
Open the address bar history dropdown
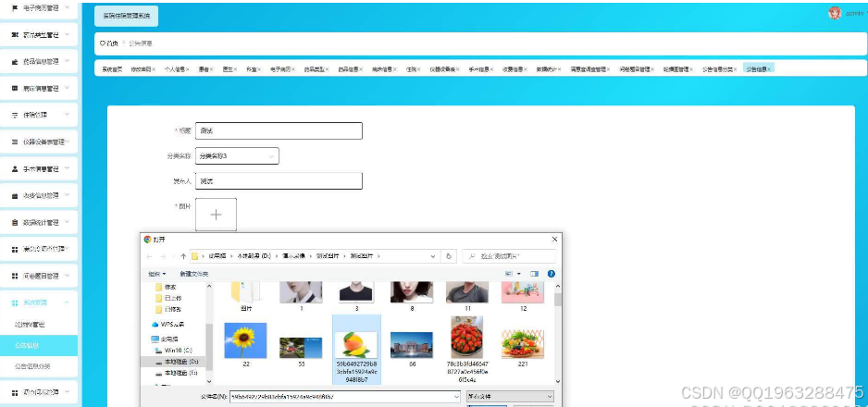click(433, 256)
